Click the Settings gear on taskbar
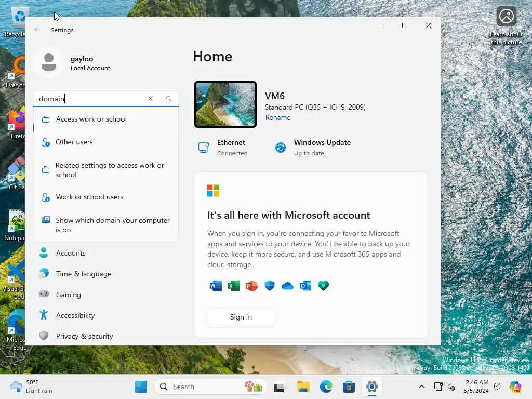This screenshot has height=399, width=532. (372, 387)
